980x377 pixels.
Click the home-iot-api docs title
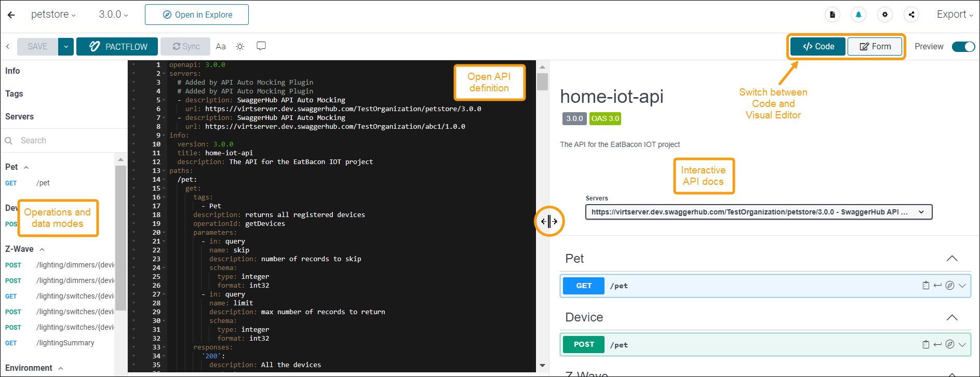(612, 97)
